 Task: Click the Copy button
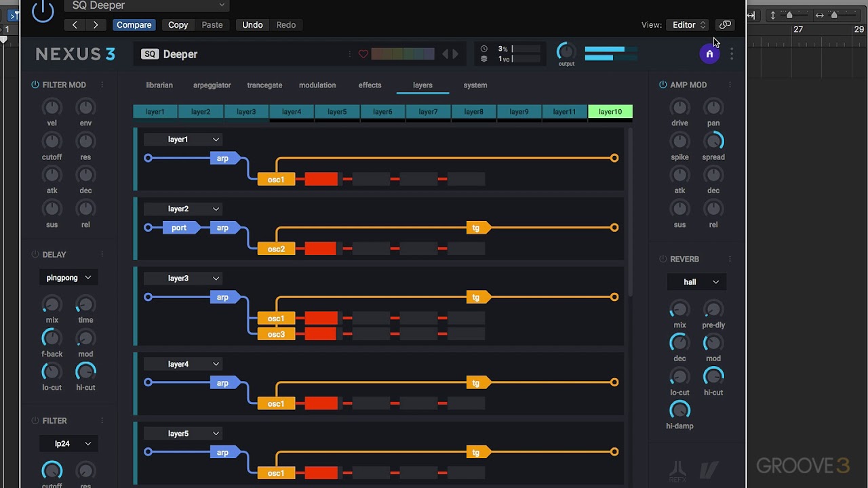(178, 25)
